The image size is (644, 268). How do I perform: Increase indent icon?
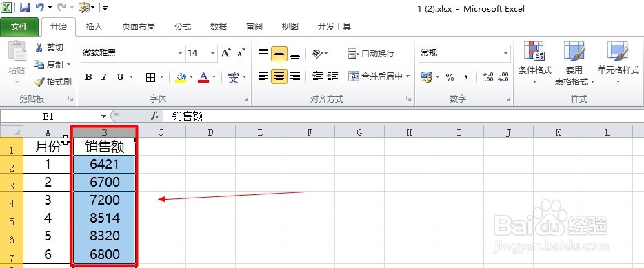point(332,76)
